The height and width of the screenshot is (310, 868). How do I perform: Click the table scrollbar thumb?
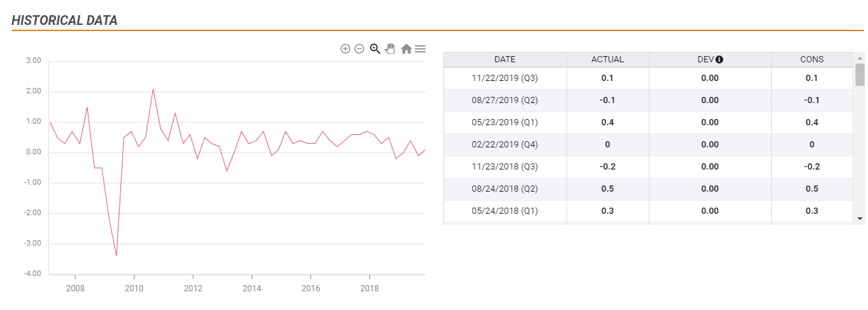(860, 74)
